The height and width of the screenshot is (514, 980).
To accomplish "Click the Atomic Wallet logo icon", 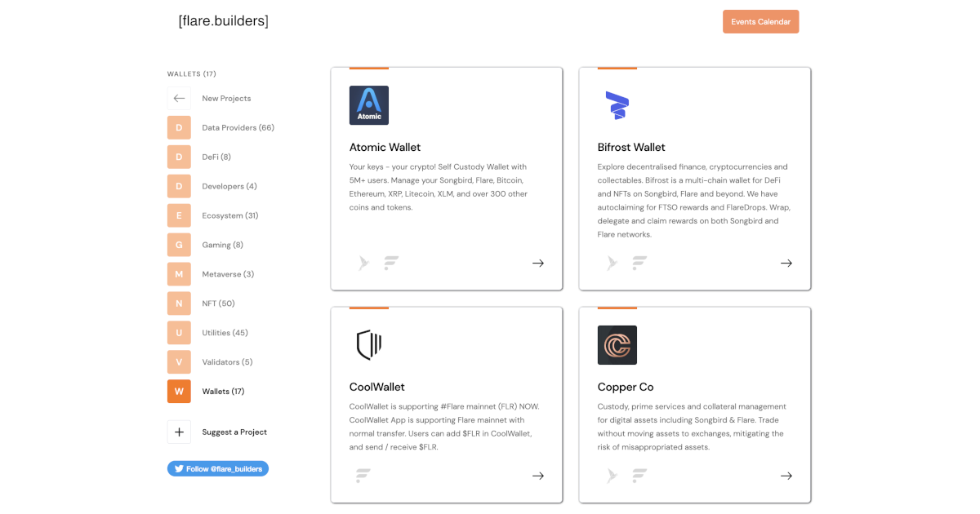I will [x=369, y=104].
